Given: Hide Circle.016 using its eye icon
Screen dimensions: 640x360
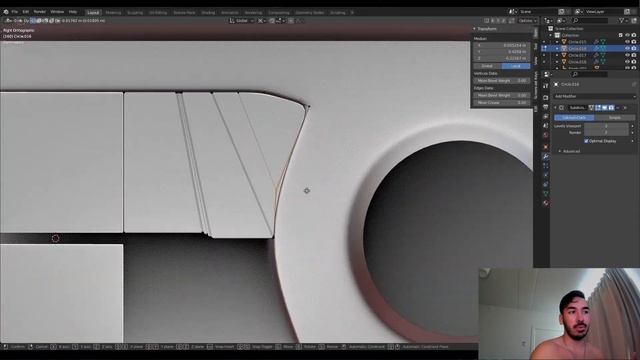Looking at the screenshot, I should pyautogui.click(x=627, y=49).
